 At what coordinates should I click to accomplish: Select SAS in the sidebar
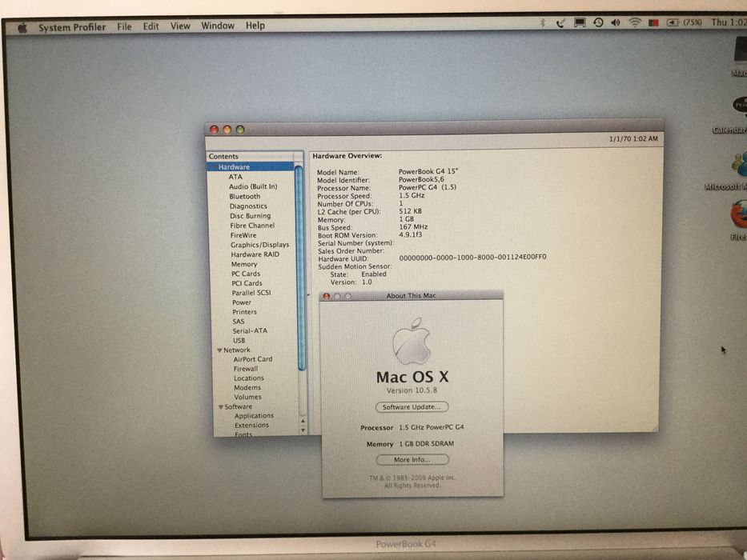tap(239, 322)
